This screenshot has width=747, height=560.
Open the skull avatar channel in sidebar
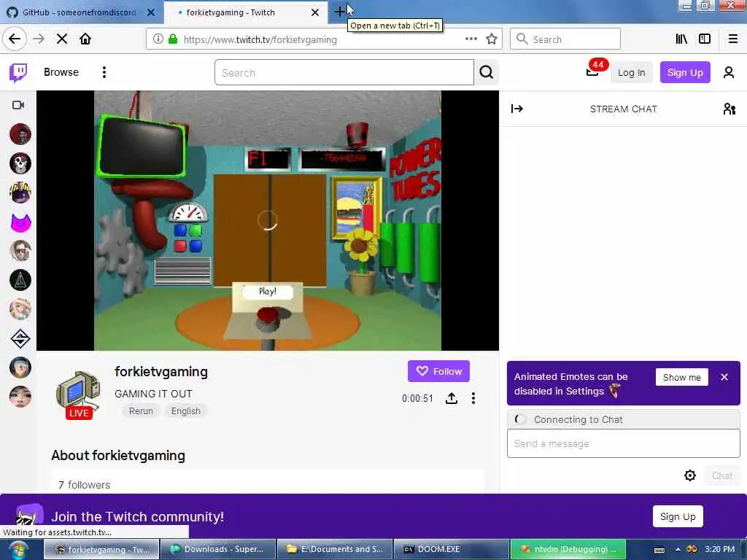[x=20, y=163]
